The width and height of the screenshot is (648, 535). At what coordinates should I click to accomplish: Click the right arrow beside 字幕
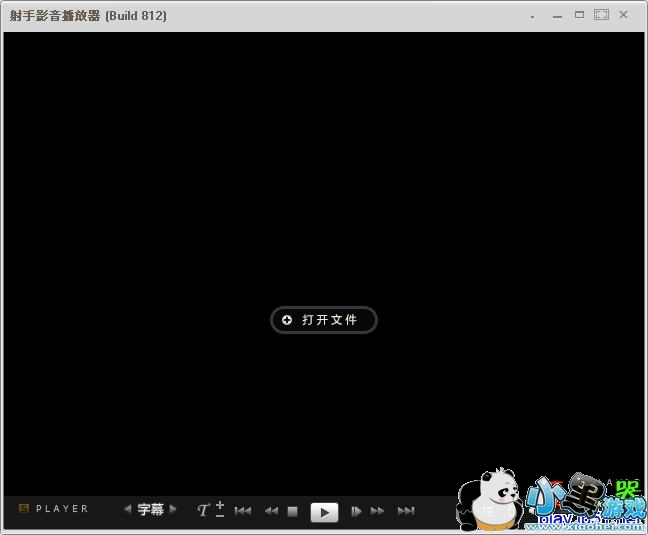(x=173, y=509)
